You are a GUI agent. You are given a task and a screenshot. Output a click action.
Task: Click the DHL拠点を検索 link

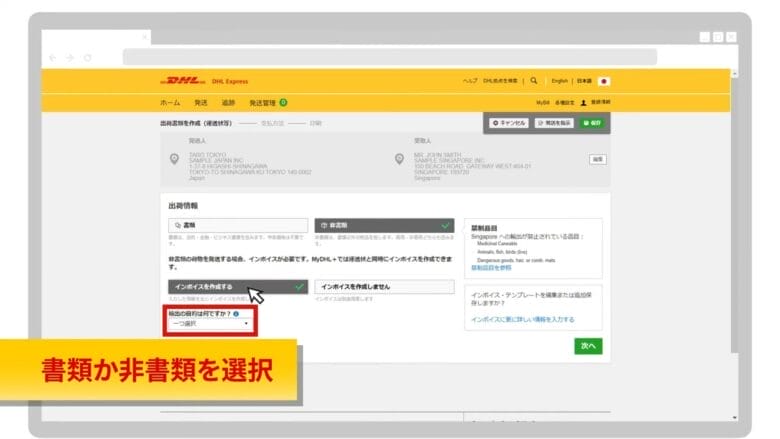coord(500,81)
